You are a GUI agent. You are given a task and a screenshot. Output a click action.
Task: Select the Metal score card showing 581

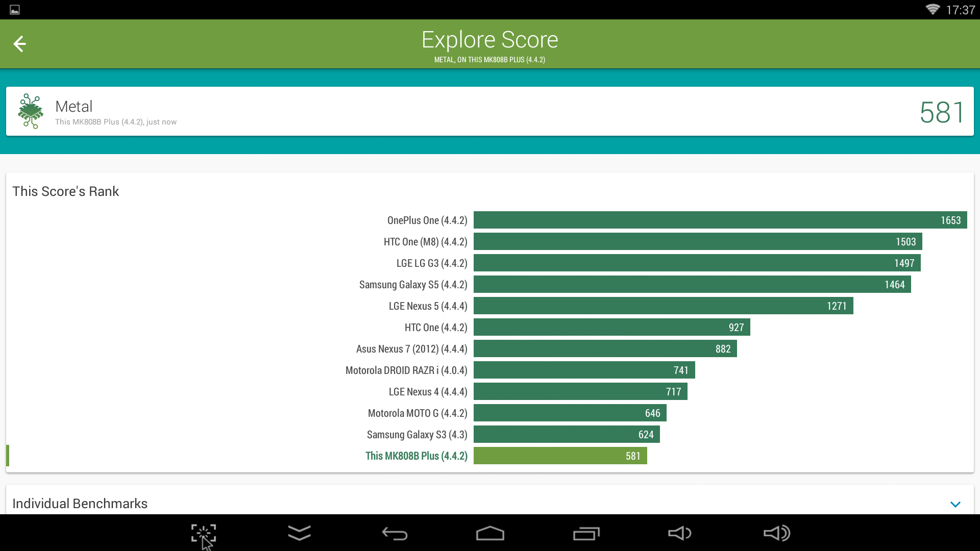coord(490,111)
